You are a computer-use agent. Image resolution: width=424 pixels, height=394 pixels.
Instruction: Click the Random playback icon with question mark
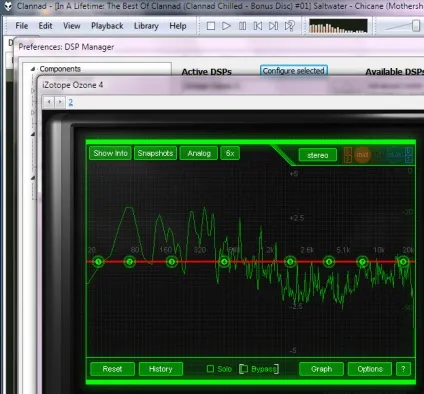click(289, 26)
